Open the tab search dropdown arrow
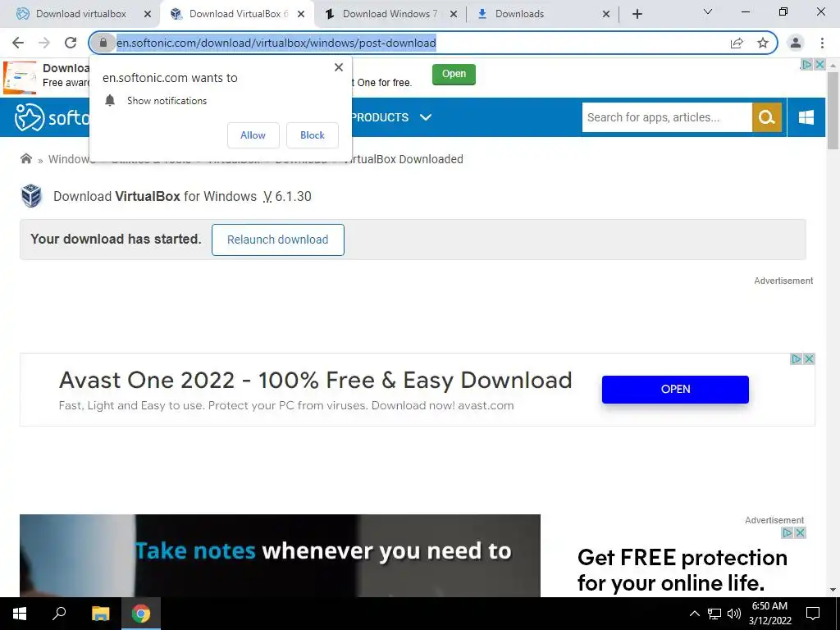 708,11
